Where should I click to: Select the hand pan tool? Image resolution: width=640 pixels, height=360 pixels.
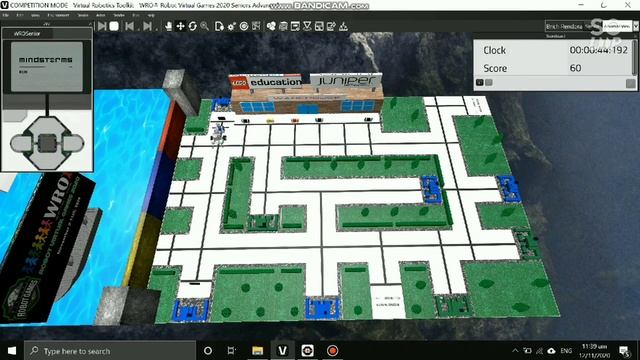click(x=168, y=26)
